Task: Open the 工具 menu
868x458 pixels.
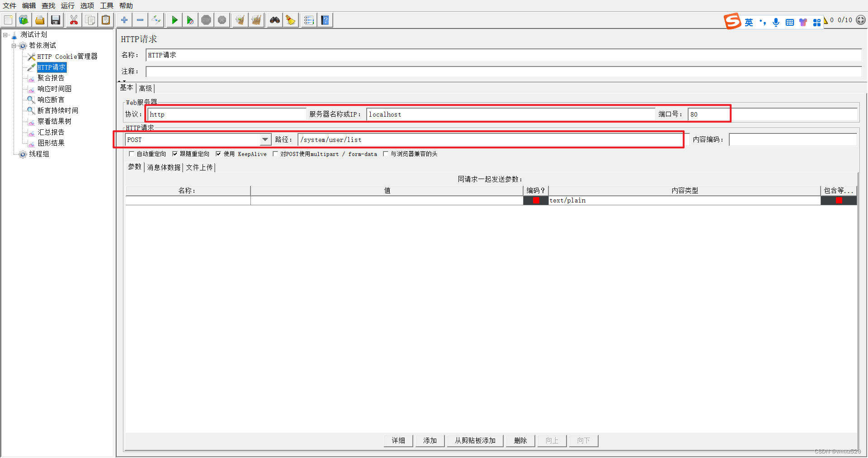Action: (x=107, y=5)
